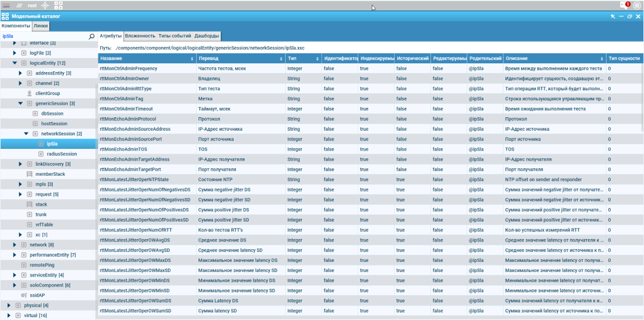This screenshot has height=320, width=644.
Task: Expand the addressEntity tree node
Action: click(20, 73)
